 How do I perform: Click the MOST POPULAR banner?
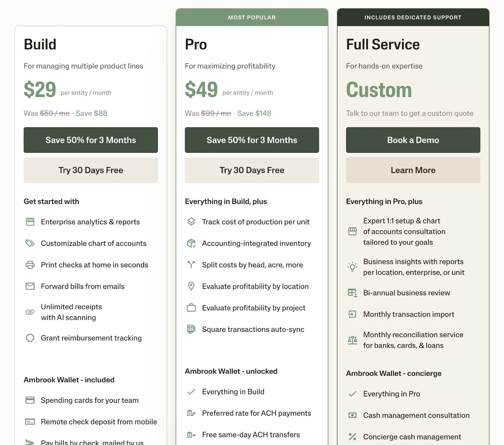252,17
